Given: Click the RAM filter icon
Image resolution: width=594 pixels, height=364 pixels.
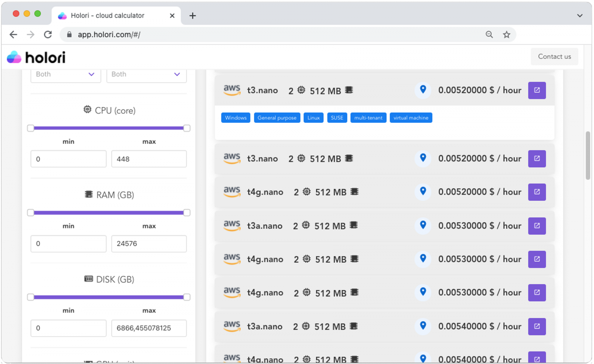Looking at the screenshot, I should [x=86, y=195].
